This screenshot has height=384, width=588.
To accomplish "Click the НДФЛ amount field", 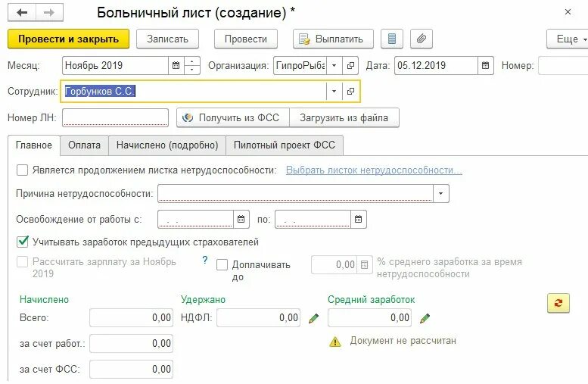I will (x=258, y=318).
